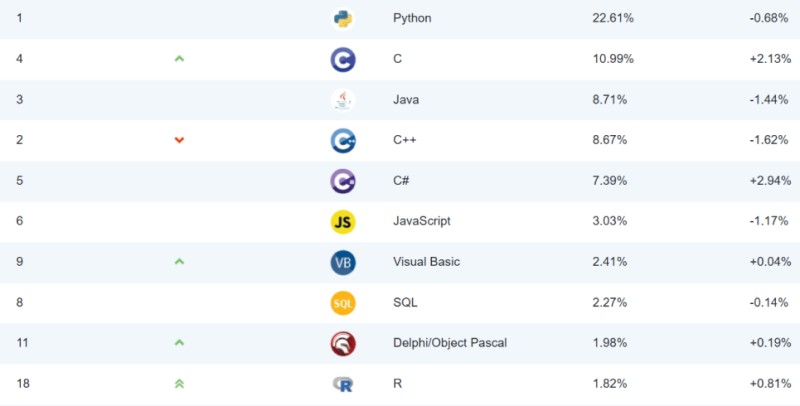Click the +0.81% change value
Image resolution: width=800 pixels, height=406 pixels.
(x=770, y=384)
